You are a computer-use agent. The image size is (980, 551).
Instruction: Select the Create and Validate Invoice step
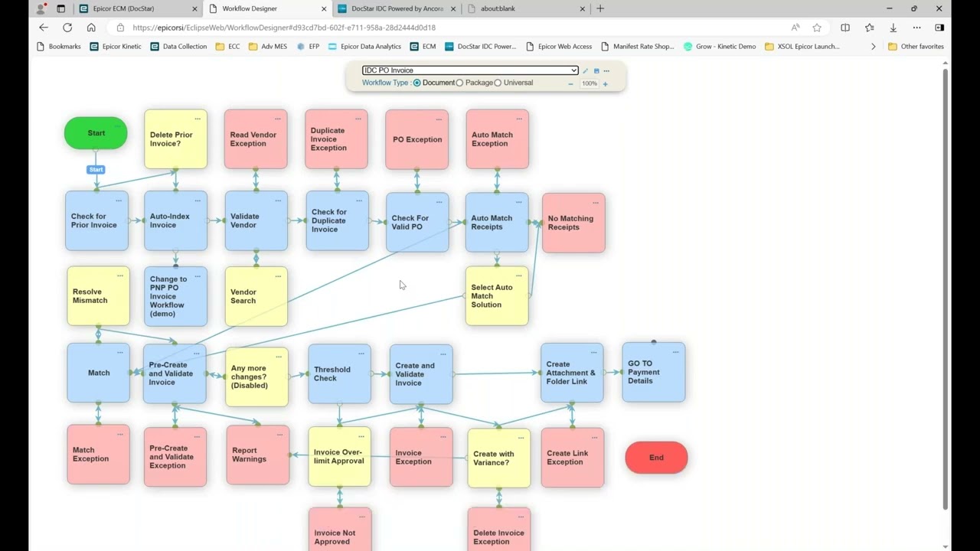pyautogui.click(x=421, y=374)
